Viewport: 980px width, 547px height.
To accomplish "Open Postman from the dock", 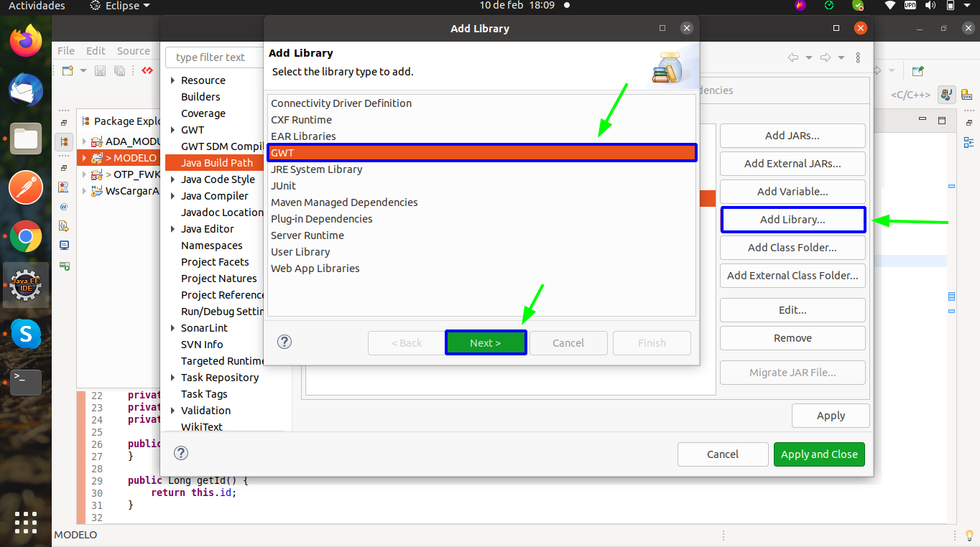I will click(26, 187).
